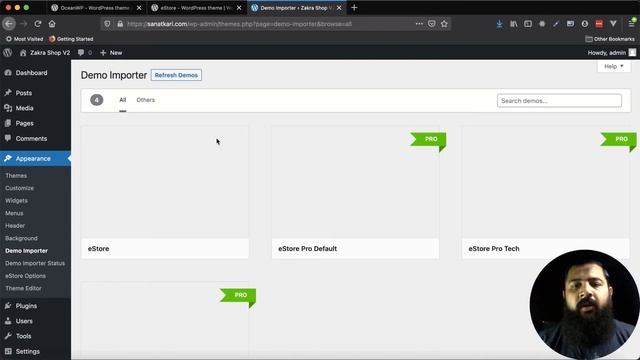Open Demo Importer Status submenu item
This screenshot has width=640, height=360.
[35, 263]
